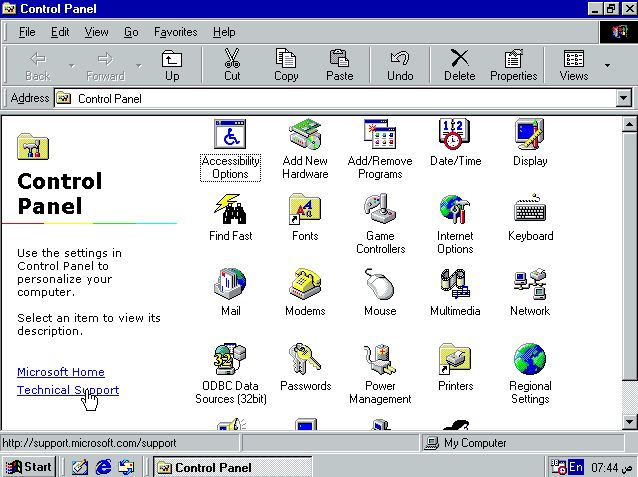Open the Printers folder icon
This screenshot has height=477, width=638.
pos(455,360)
